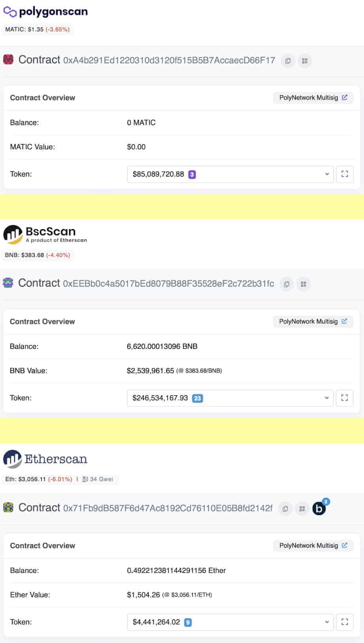Click the BNB: $383.68 price badge

[38, 255]
